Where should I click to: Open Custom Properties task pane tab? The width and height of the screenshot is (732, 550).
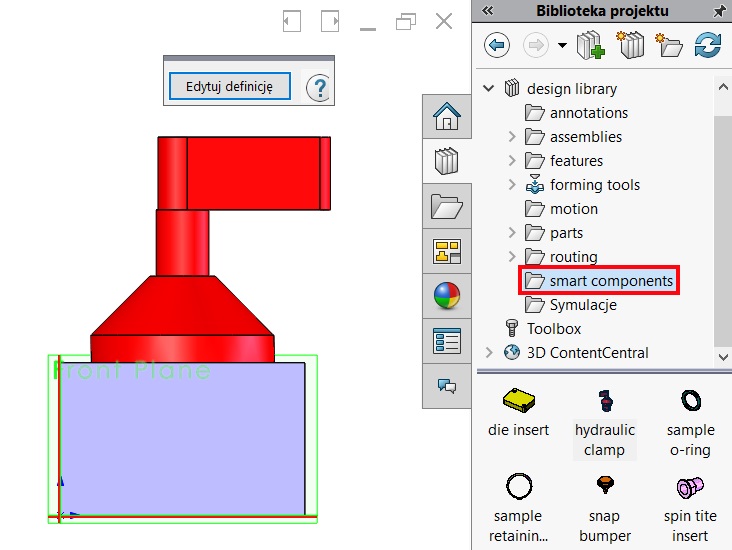coord(447,341)
